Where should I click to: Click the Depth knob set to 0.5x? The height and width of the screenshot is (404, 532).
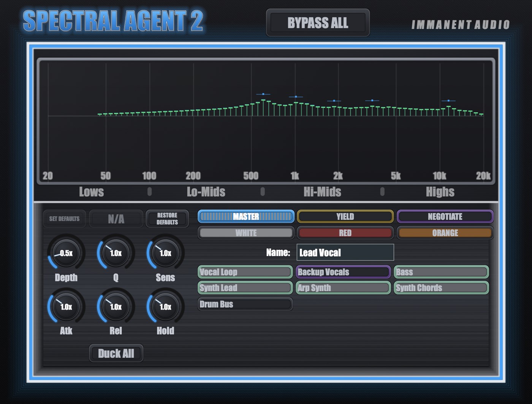(66, 253)
